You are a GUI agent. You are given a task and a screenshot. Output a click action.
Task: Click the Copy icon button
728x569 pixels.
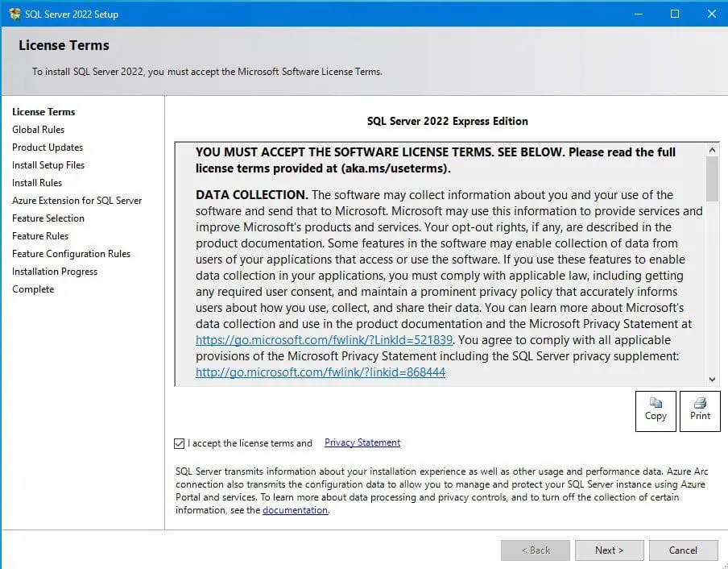click(x=656, y=411)
